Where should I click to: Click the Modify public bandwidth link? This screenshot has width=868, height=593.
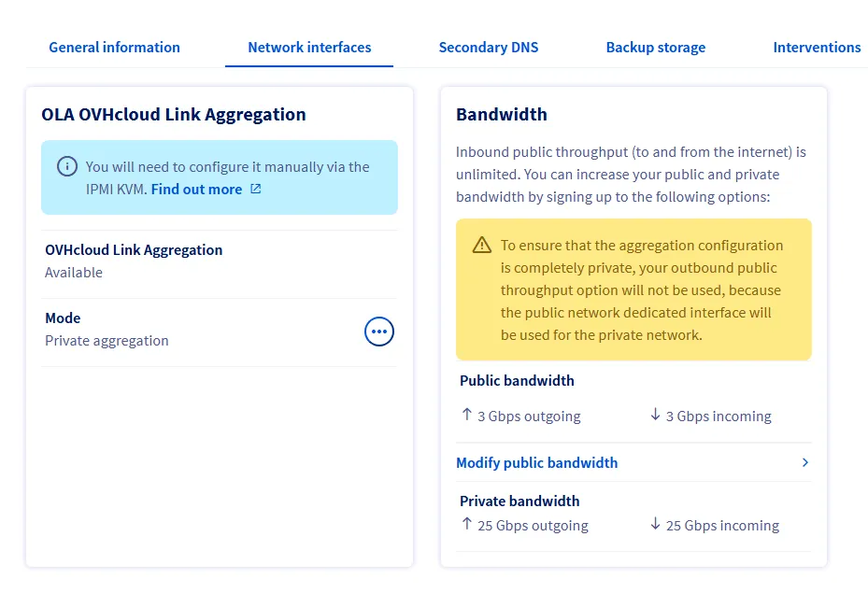coord(536,463)
